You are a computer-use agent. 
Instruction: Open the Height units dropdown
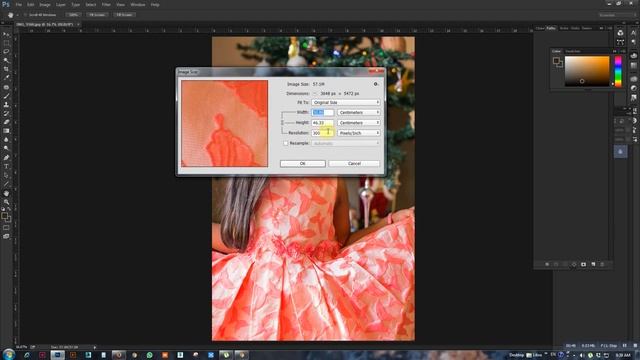tap(359, 122)
